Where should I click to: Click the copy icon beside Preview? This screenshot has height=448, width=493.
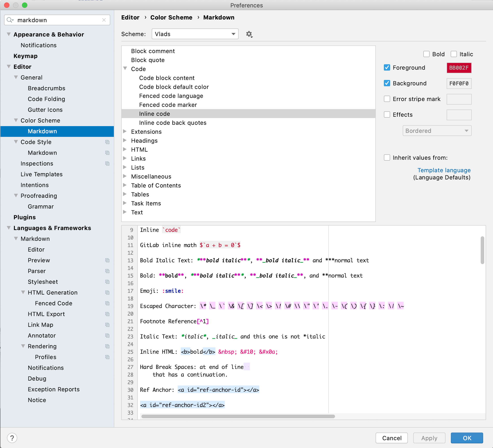[x=107, y=260]
